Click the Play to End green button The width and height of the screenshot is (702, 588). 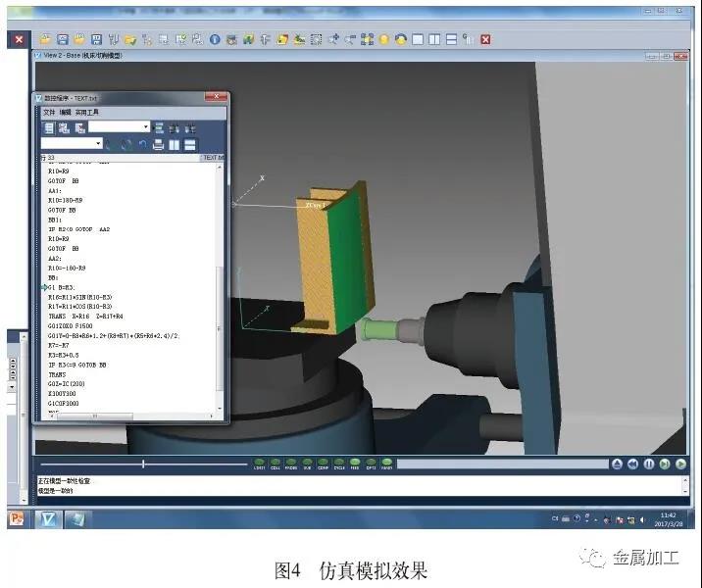680,465
